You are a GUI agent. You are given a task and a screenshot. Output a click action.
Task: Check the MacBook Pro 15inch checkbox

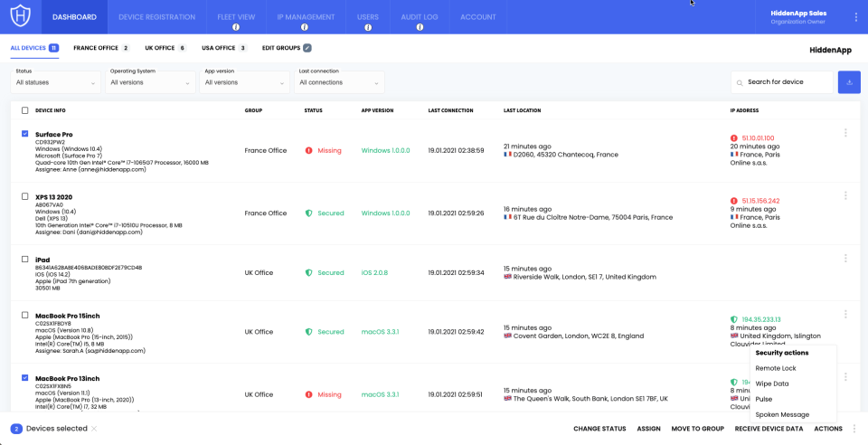(x=25, y=315)
